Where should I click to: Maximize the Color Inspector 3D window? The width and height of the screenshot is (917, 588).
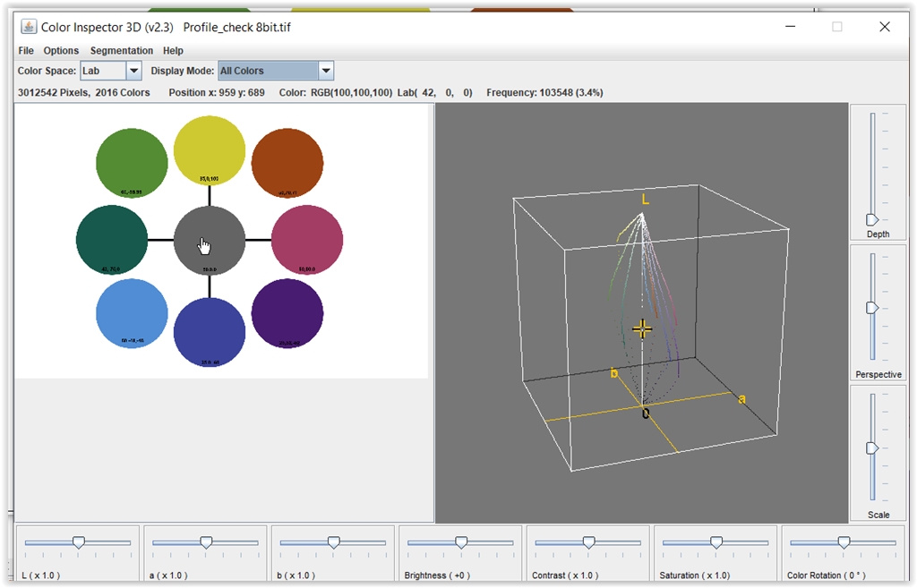[837, 27]
